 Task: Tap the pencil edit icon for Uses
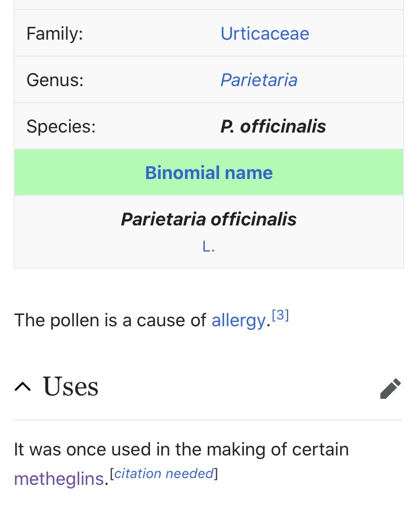pyautogui.click(x=390, y=389)
